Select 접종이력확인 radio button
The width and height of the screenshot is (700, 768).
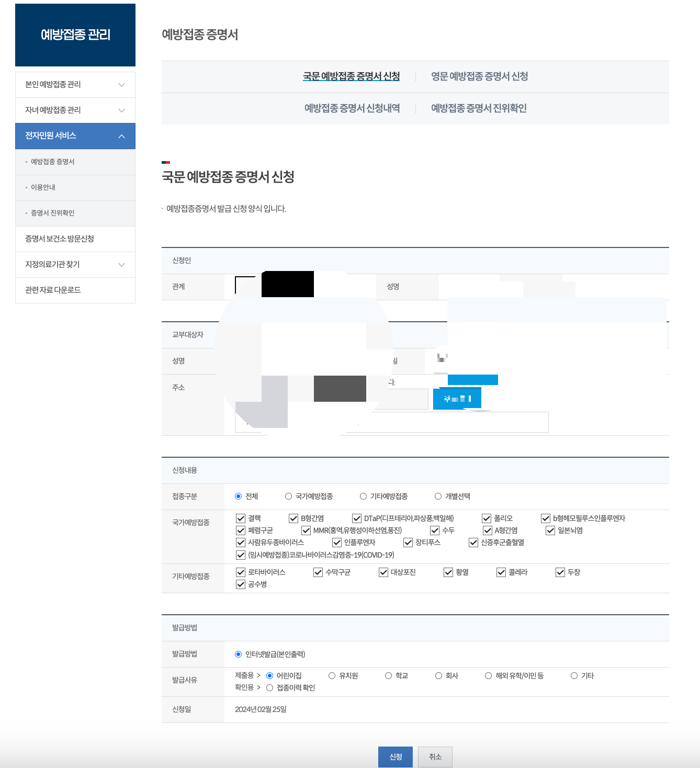tap(269, 687)
